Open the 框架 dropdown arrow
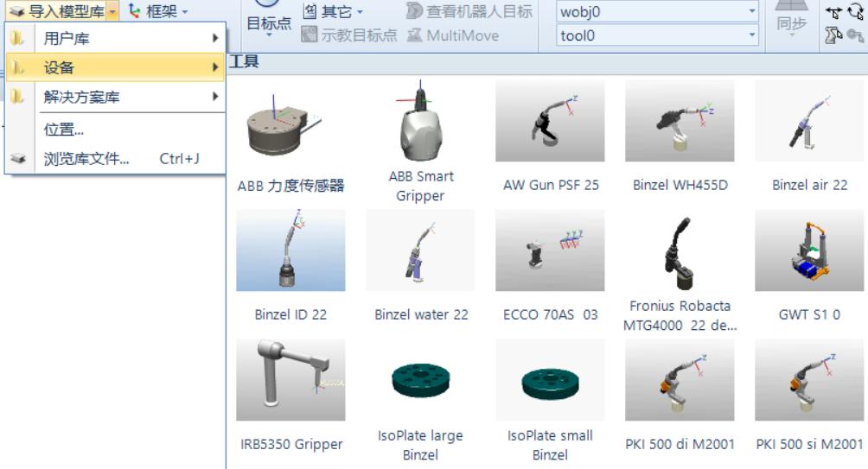Viewport: 868px width, 469px height. click(185, 11)
